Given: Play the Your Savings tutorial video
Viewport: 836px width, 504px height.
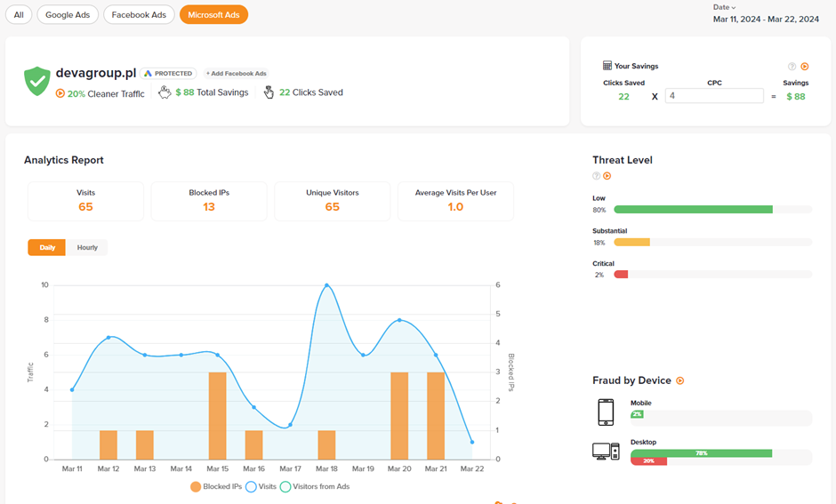Looking at the screenshot, I should pyautogui.click(x=804, y=67).
